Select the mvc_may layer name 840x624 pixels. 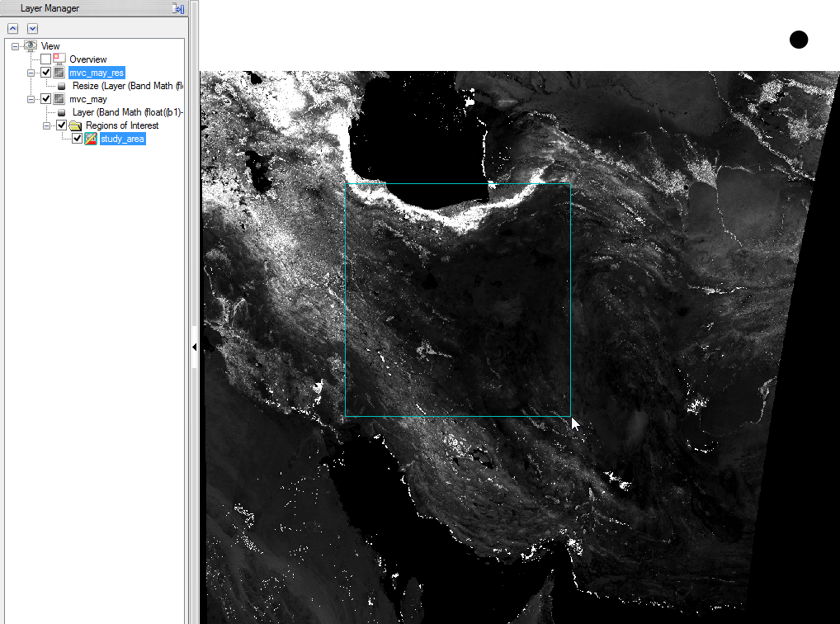pyautogui.click(x=88, y=99)
